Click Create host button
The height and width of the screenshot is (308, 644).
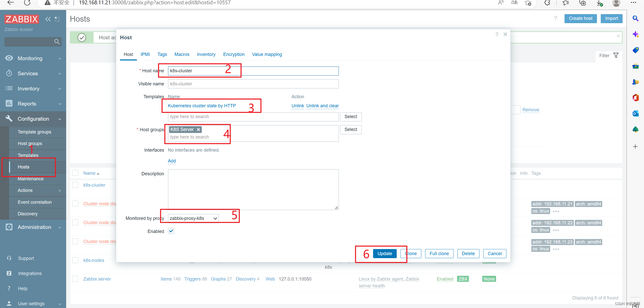[x=581, y=18]
